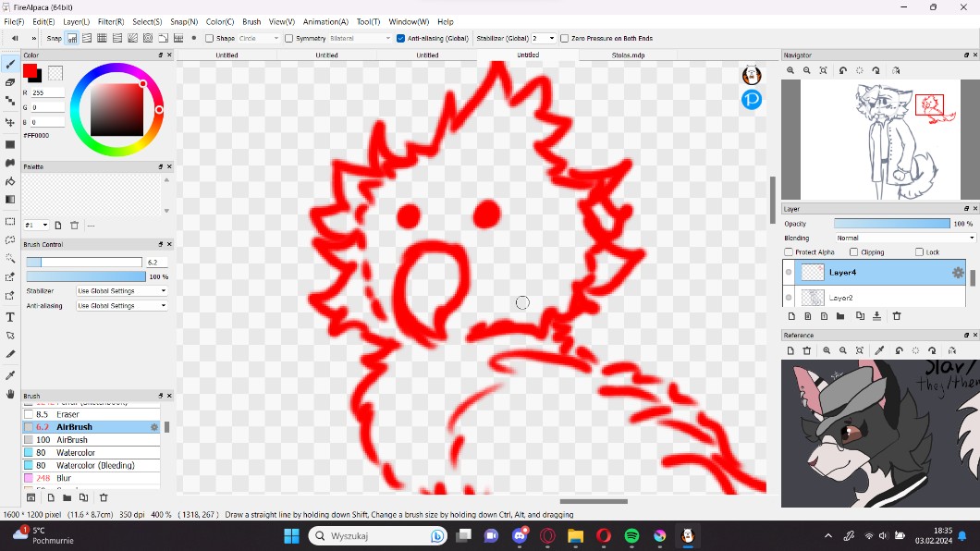Delete layer using the Layer panel trash icon
980x551 pixels.
click(896, 316)
